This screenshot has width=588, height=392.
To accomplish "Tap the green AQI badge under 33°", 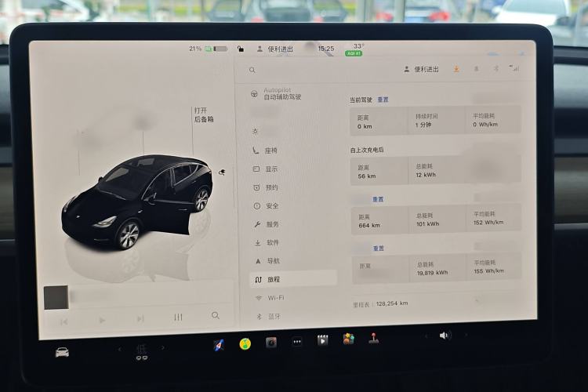I will (354, 53).
